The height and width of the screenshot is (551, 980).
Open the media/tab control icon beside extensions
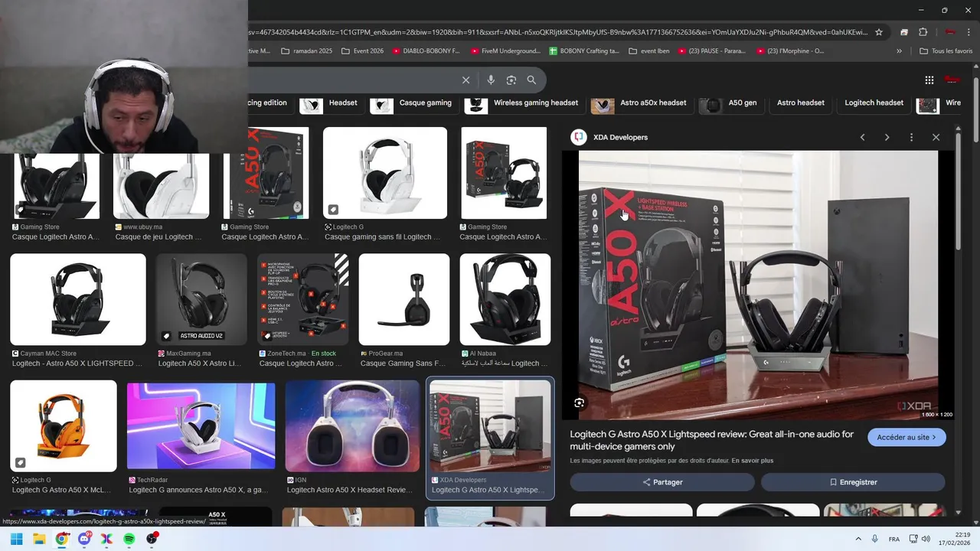(904, 32)
